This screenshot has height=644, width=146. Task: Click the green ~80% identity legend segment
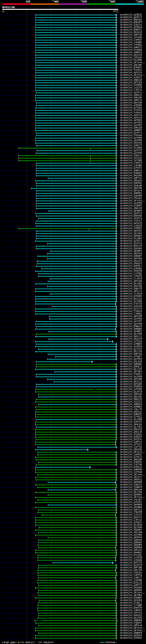101,4
